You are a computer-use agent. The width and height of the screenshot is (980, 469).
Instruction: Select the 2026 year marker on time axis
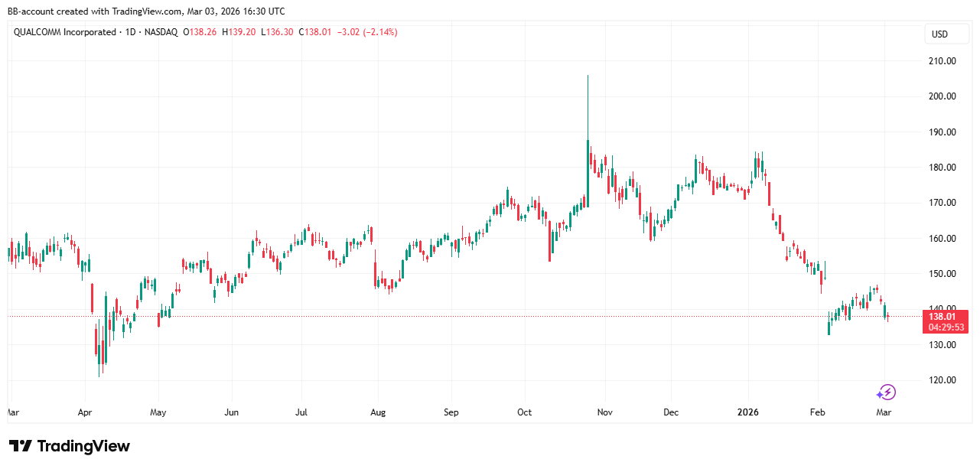click(x=747, y=412)
